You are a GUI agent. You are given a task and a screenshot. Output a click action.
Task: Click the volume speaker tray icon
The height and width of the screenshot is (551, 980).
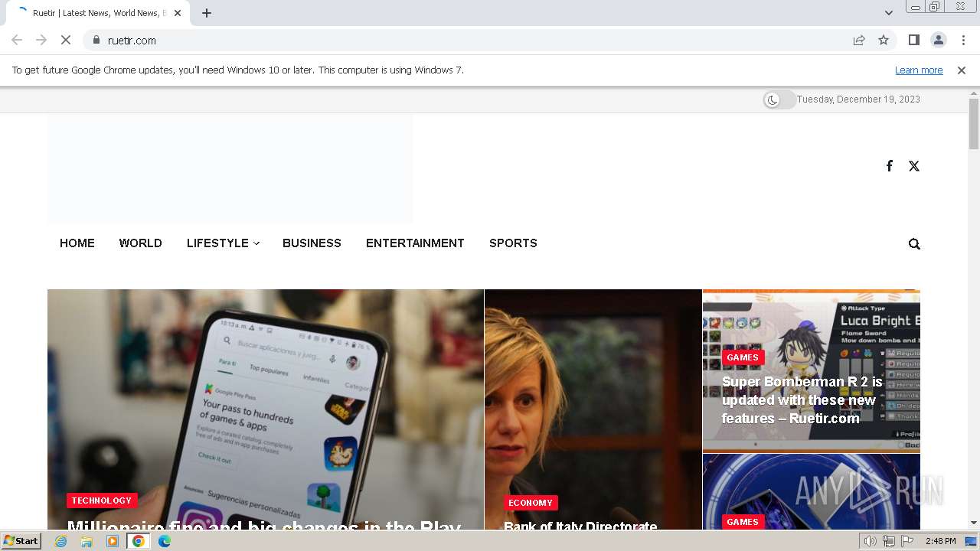[x=870, y=541]
